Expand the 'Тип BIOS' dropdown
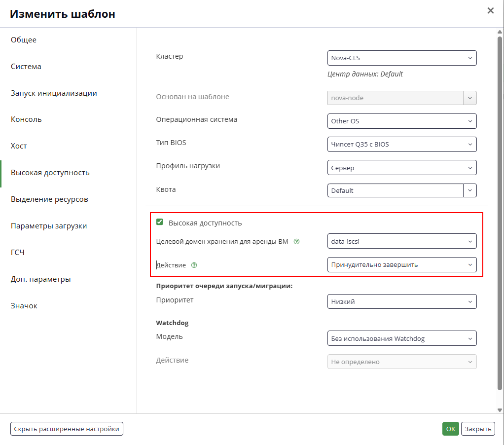The height and width of the screenshot is (445, 504). tap(402, 145)
